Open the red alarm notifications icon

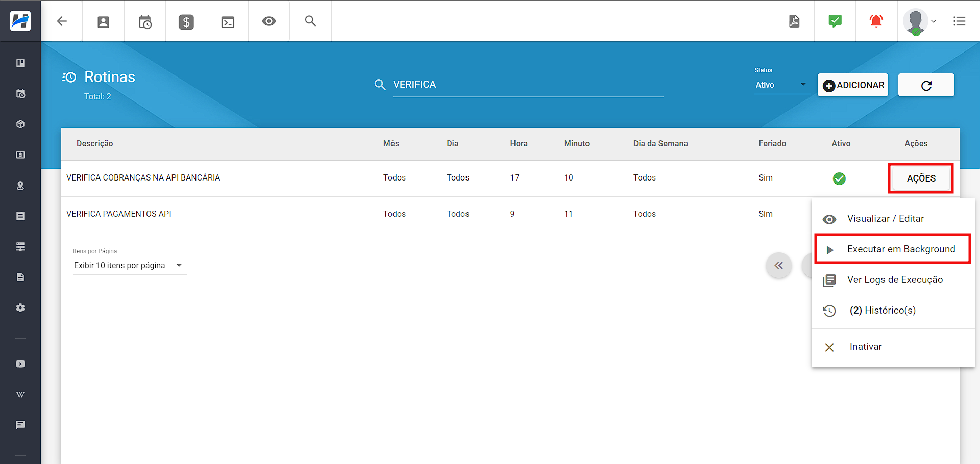pos(876,21)
